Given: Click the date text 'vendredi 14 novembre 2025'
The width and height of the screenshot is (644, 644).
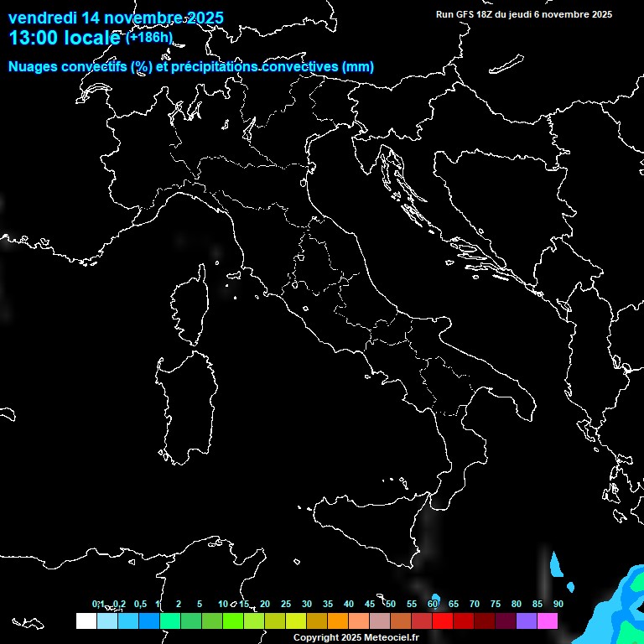Looking at the screenshot, I should coord(116,18).
